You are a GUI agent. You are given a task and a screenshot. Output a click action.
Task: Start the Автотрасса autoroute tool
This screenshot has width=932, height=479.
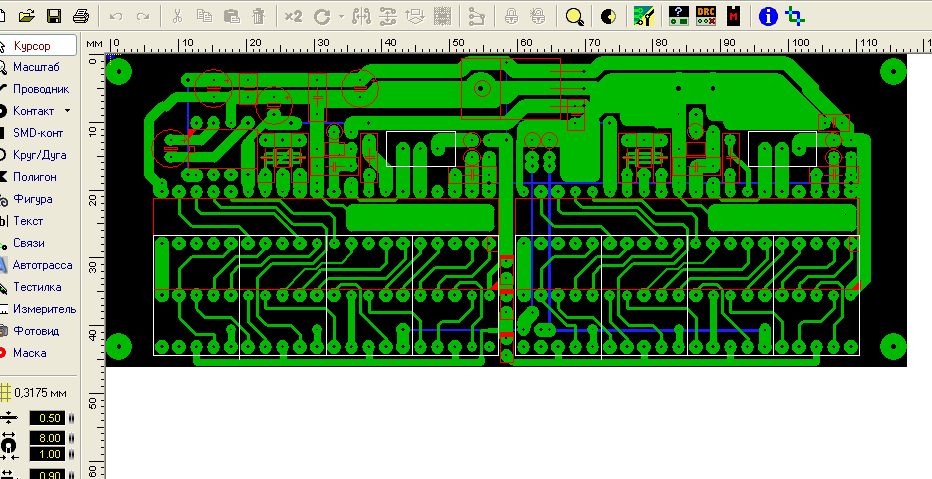(37, 265)
